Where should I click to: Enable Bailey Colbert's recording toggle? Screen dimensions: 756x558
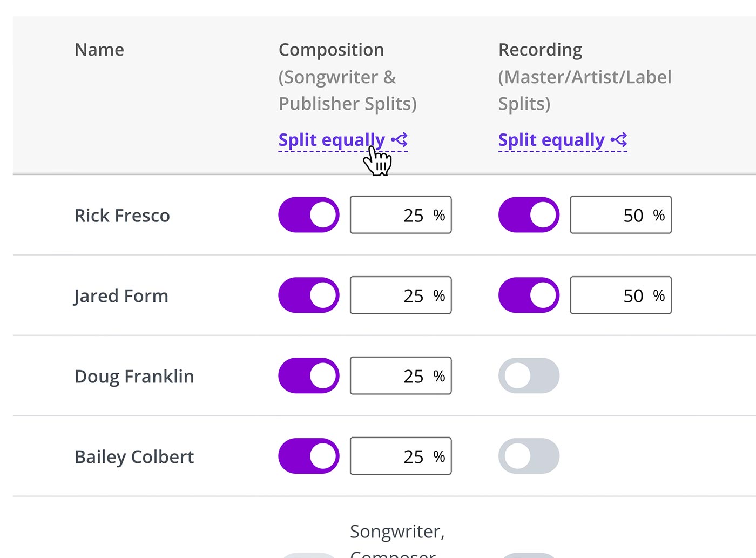click(x=529, y=456)
